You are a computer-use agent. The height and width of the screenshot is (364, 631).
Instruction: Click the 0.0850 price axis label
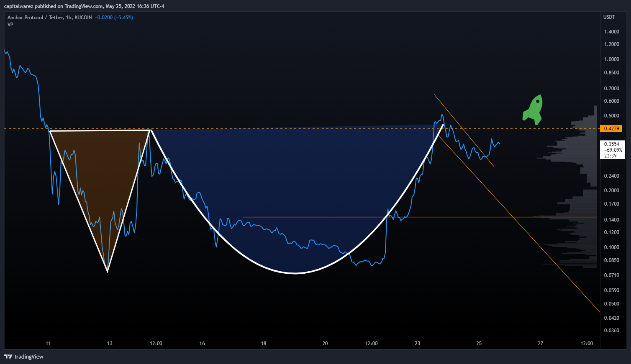pos(612,260)
